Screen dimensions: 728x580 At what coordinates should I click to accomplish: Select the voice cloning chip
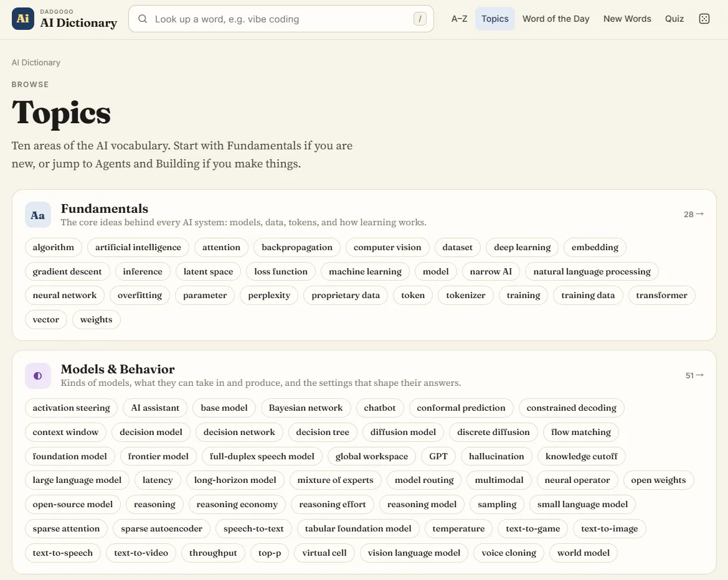[x=509, y=553]
